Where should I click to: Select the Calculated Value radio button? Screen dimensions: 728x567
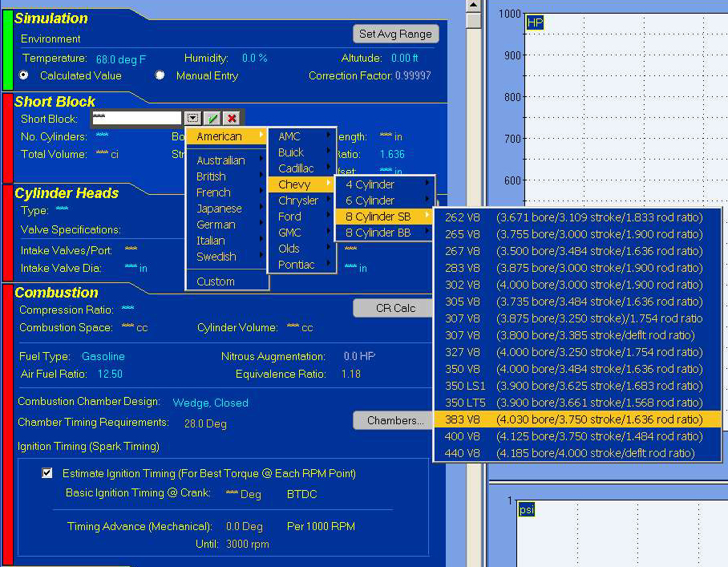(x=24, y=75)
